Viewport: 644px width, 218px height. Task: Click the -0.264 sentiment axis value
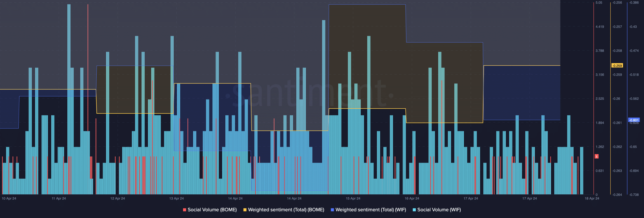pos(617,195)
